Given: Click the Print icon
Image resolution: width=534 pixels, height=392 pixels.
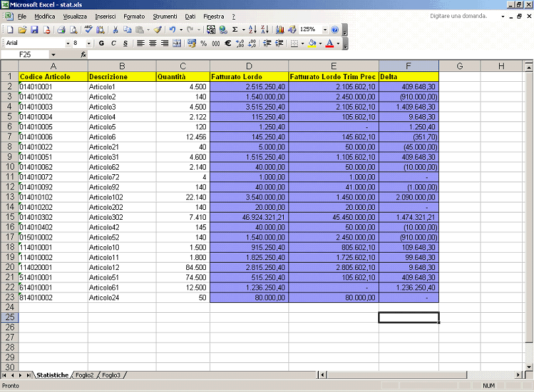Looking at the screenshot, I should pos(61,30).
